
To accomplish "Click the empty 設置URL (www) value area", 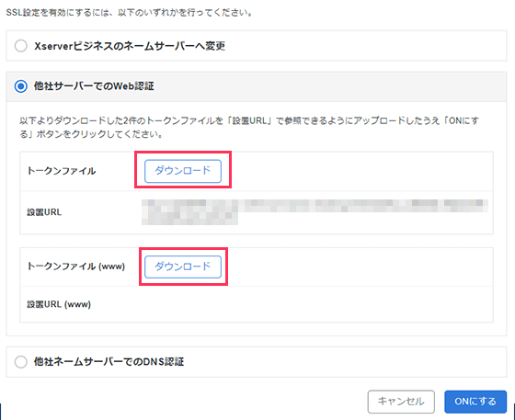I will pos(315,304).
